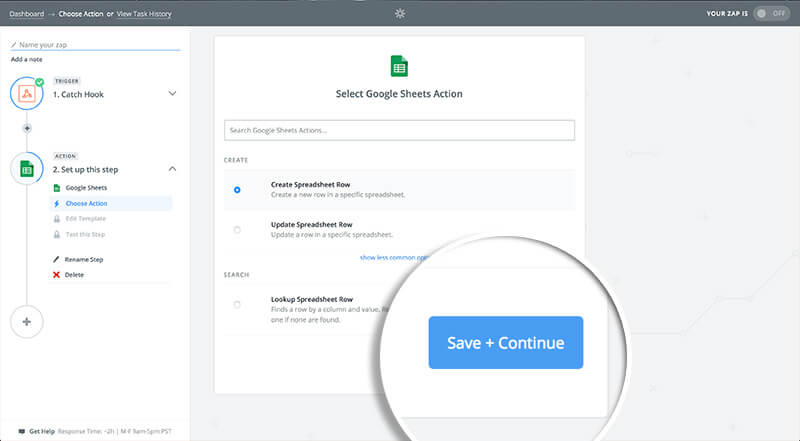Click Delete step in the sidebar
800x441 pixels.
pyautogui.click(x=74, y=275)
